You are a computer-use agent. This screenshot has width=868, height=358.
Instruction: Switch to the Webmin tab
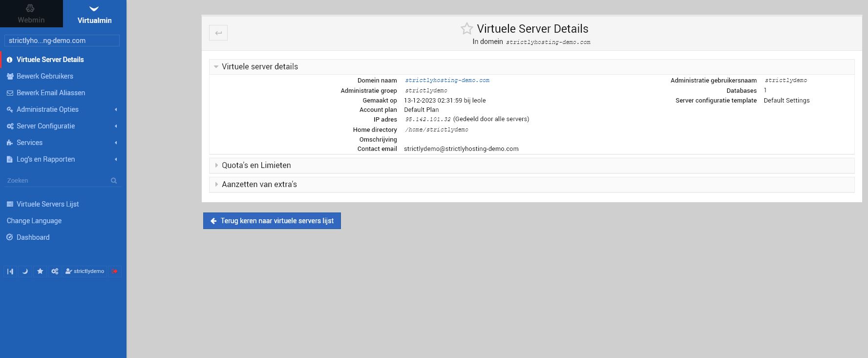tap(31, 14)
